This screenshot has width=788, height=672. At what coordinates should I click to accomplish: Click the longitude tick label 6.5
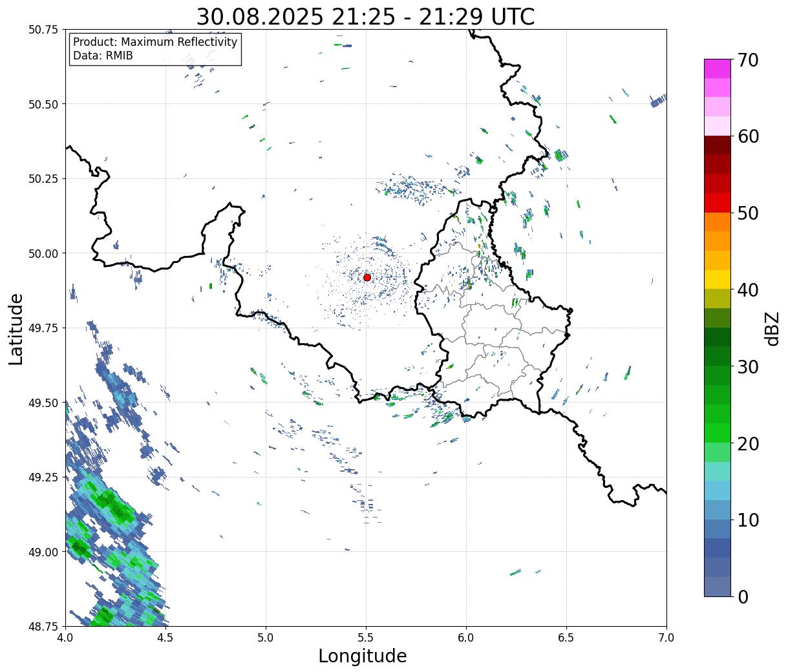click(x=566, y=638)
